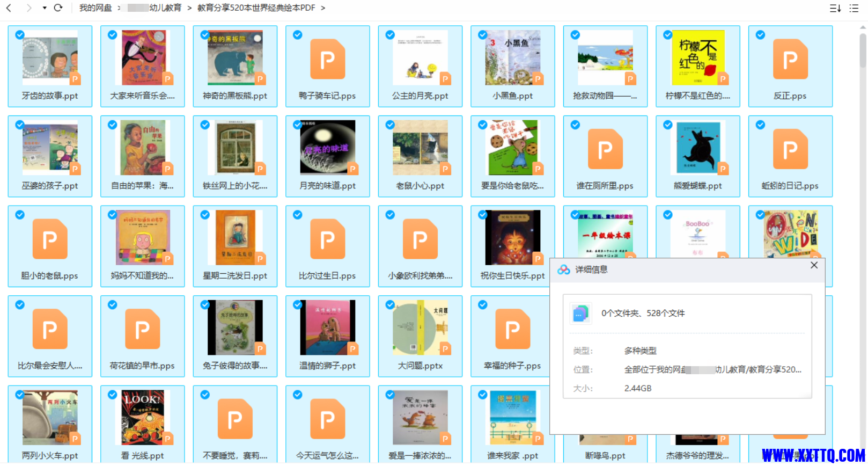Select the file name 妈妈不知道我的...
This screenshot has width=868, height=466.
[x=143, y=276]
